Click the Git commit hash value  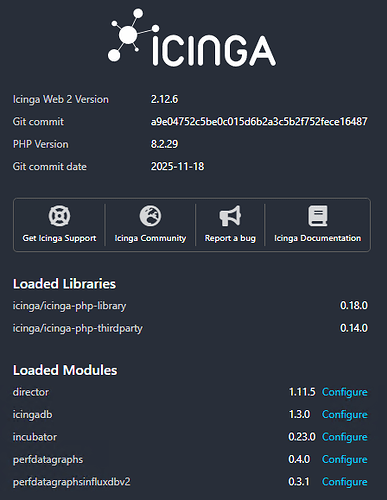click(259, 121)
